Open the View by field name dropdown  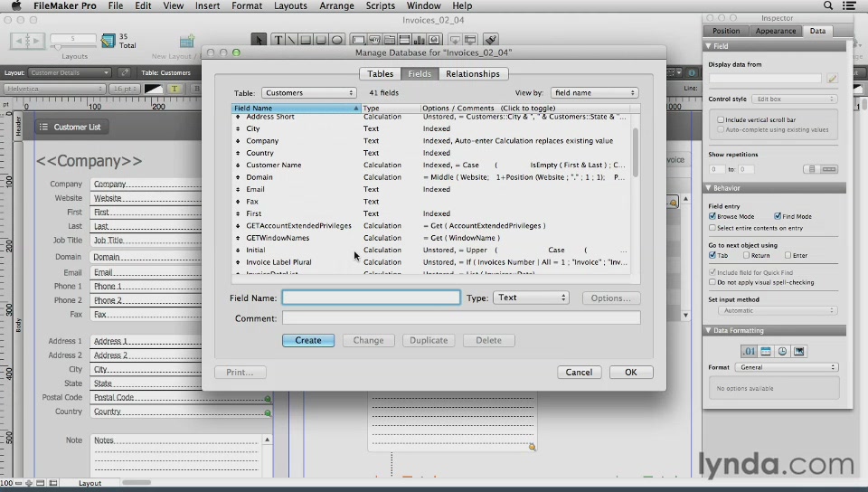click(594, 93)
